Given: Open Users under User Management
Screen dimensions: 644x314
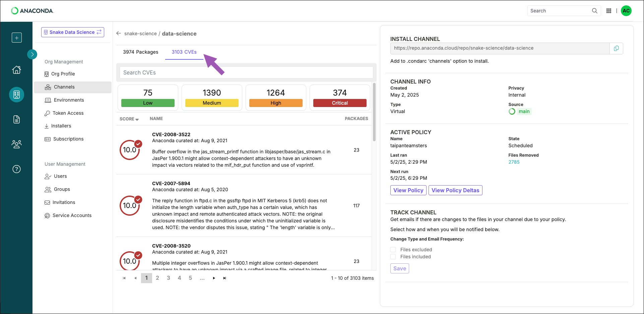Looking at the screenshot, I should pos(56,176).
